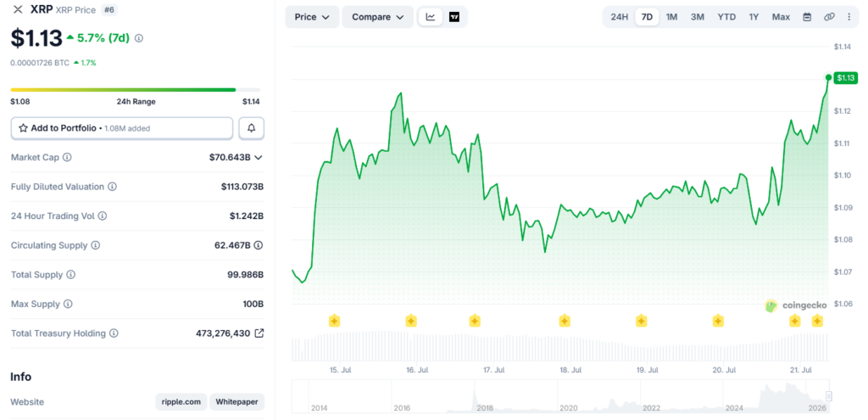Click the rightmost news marker
This screenshot has height=420, width=868.
817,320
